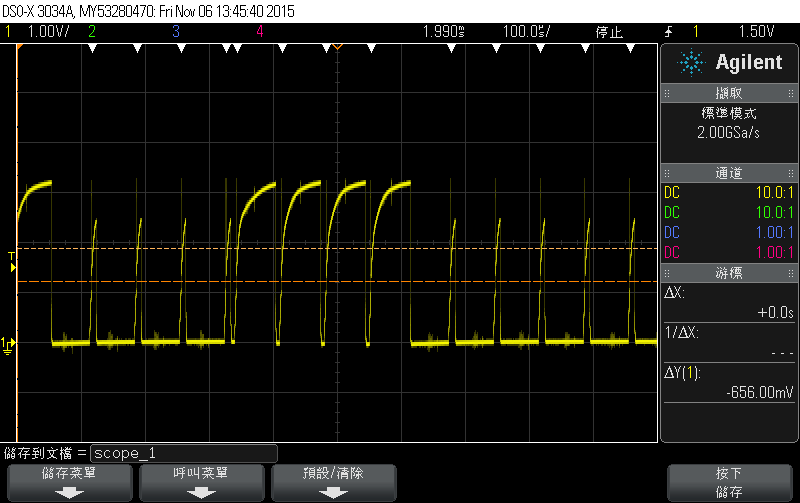This screenshot has width=800, height=503.
Task: Open the 儲存菜單 softkey menu
Action: coord(69,483)
